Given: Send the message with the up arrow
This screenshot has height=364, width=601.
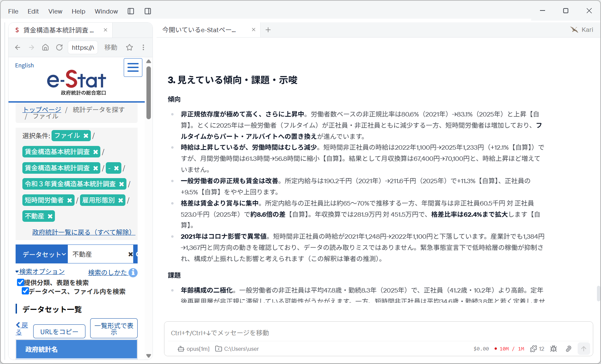Looking at the screenshot, I should click(x=584, y=348).
